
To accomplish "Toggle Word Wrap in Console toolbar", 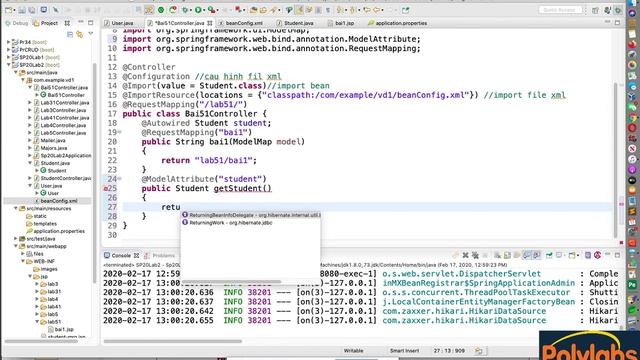I will coord(517,256).
